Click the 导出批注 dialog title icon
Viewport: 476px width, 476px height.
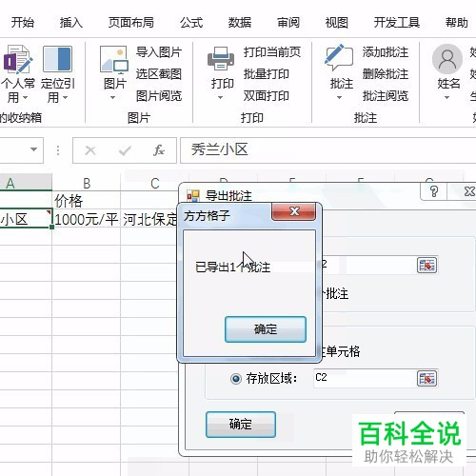tap(193, 196)
